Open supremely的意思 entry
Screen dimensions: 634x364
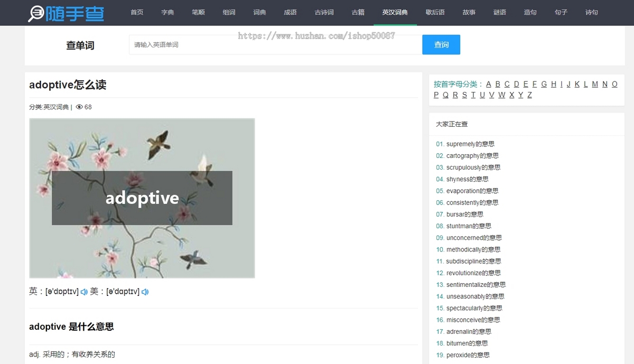470,144
